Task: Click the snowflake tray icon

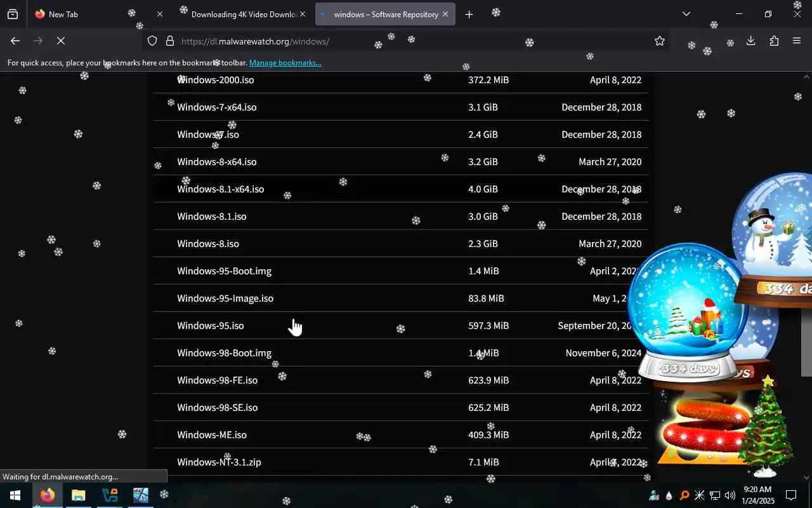Action: point(699,495)
